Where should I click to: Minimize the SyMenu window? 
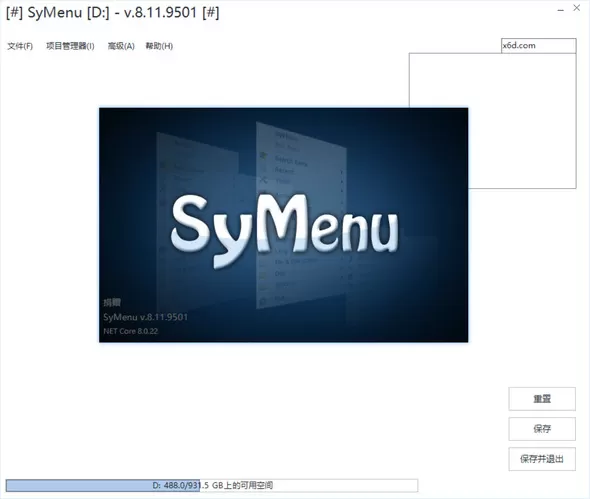[x=561, y=10]
